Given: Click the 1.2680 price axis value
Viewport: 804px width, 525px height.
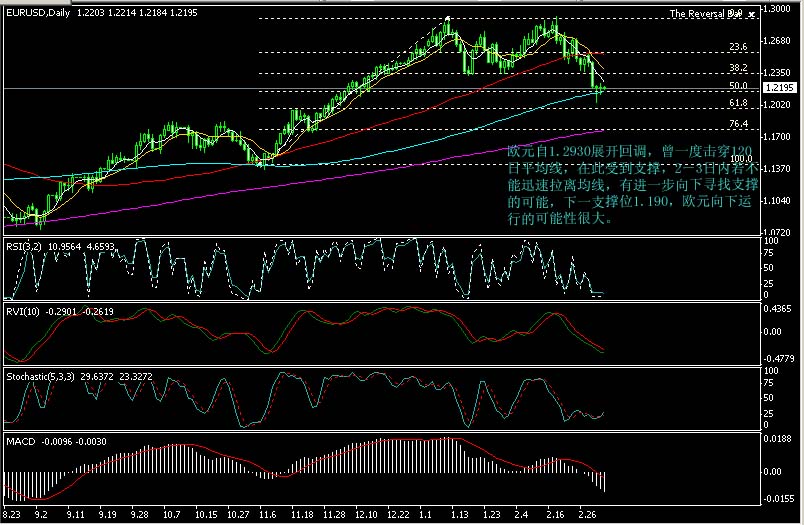Looking at the screenshot, I should click(x=776, y=41).
